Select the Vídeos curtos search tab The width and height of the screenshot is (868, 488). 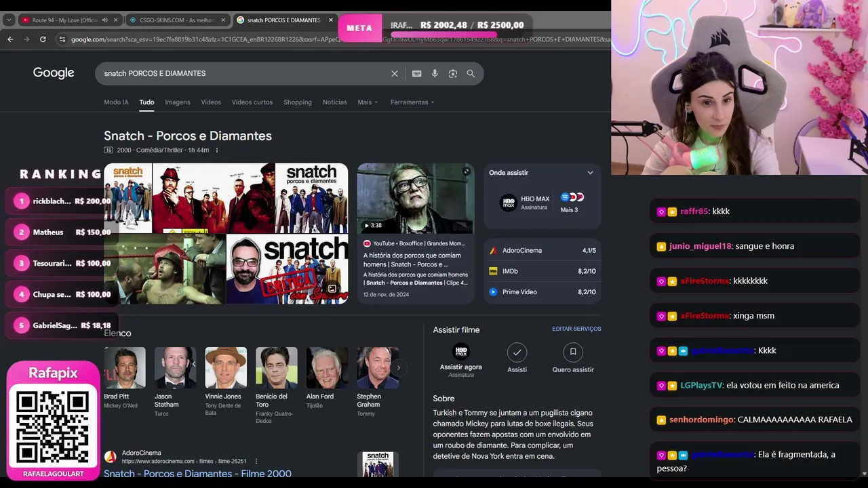pos(252,102)
